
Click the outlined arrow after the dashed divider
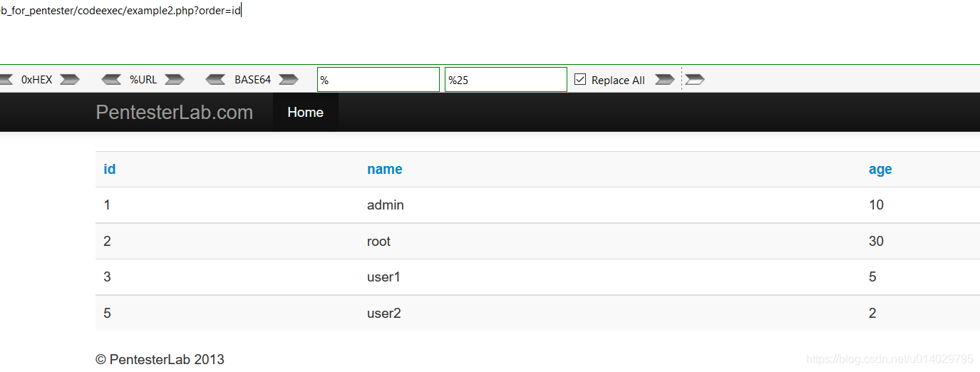[695, 80]
